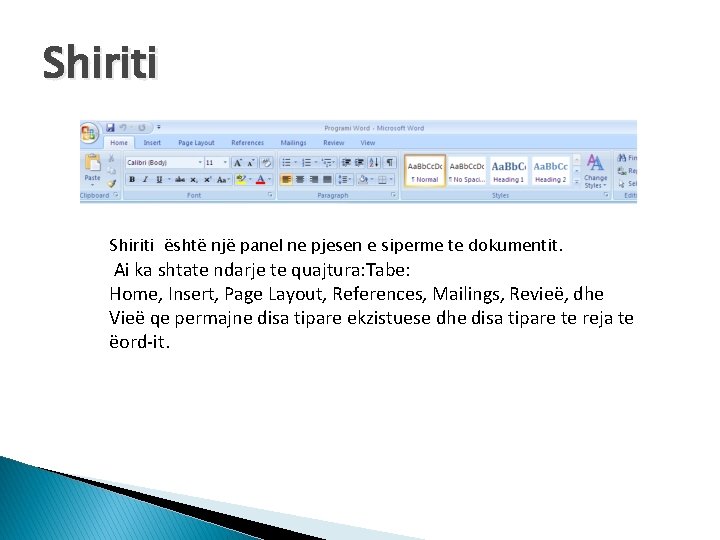This screenshot has height=540, width=720.
Task: Click Find binoculars in Editing group
Action: (x=627, y=158)
